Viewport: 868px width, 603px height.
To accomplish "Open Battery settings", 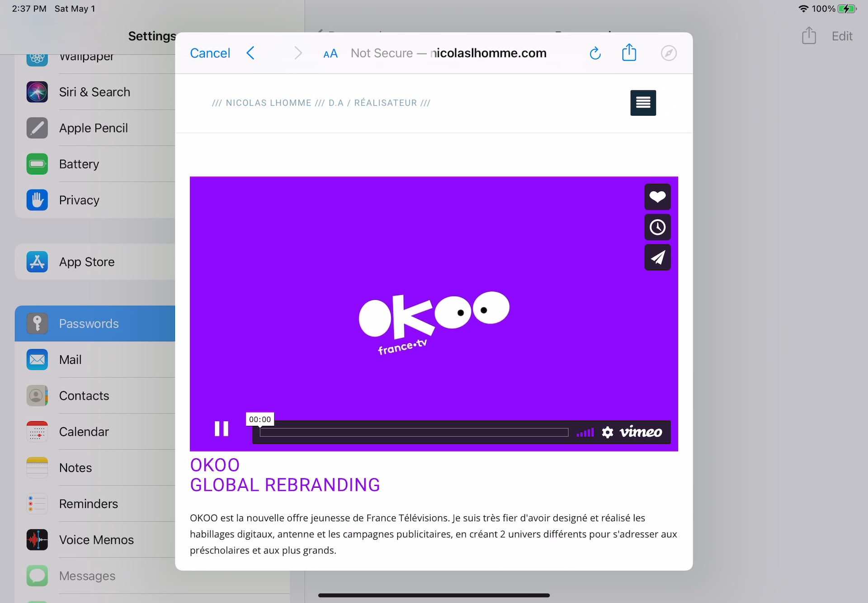I will [79, 164].
